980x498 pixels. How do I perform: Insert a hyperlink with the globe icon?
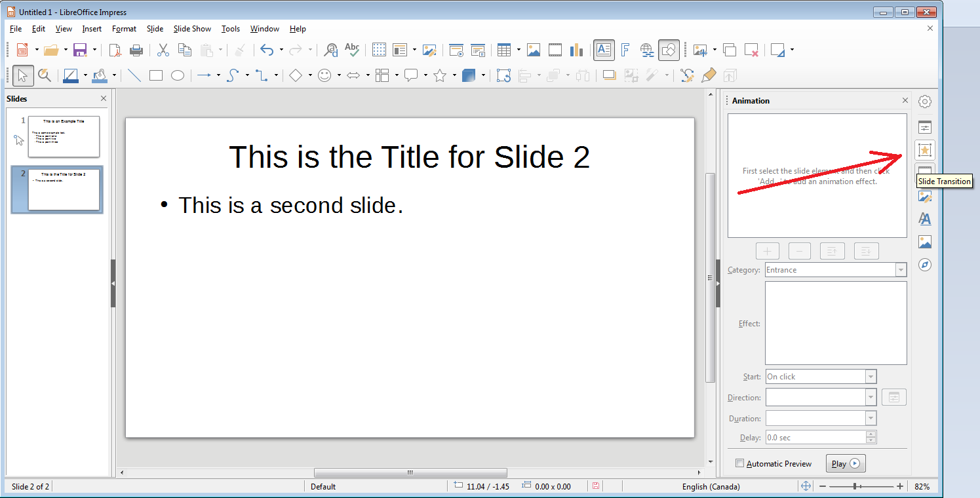(x=647, y=50)
